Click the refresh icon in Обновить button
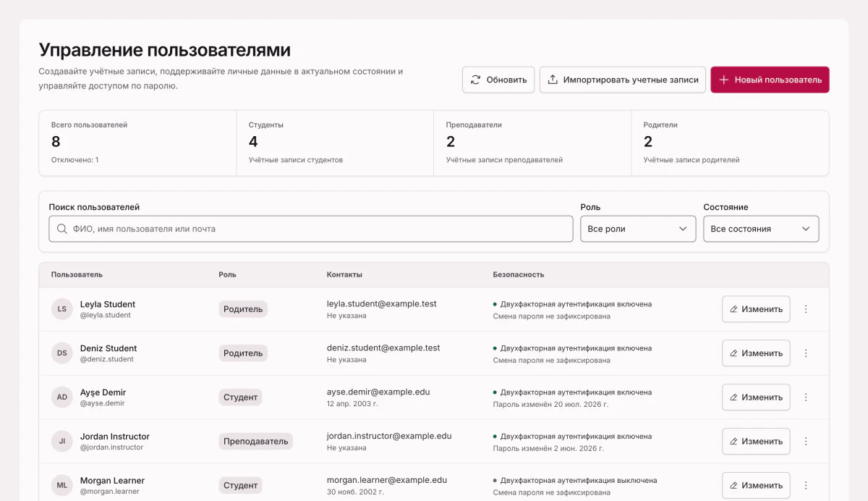Viewport: 868px width, 501px height. pyautogui.click(x=475, y=80)
